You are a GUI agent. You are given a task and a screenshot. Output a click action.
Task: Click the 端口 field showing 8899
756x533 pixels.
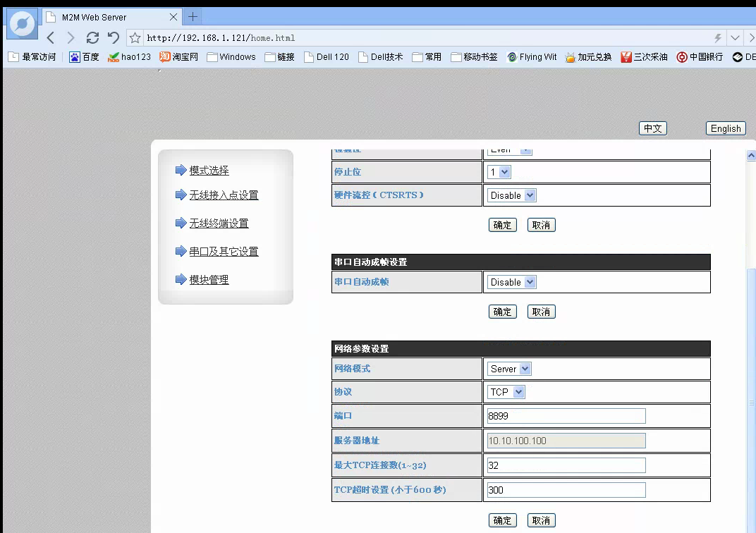(566, 416)
